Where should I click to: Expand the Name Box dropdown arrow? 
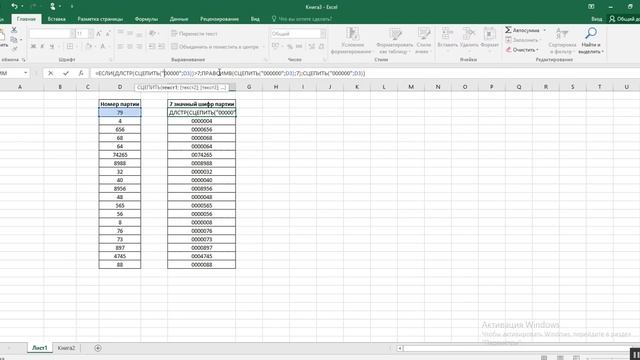pos(25,73)
